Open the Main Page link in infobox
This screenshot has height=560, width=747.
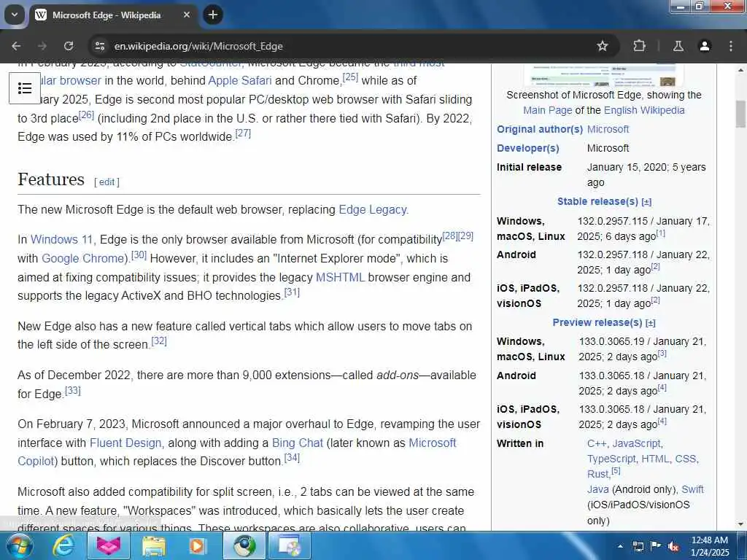(547, 110)
